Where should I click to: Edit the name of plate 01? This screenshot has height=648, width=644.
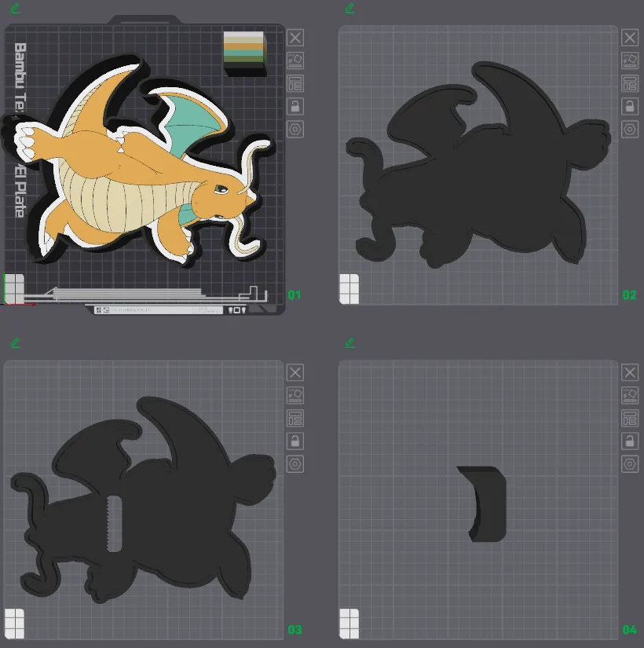coord(15,9)
